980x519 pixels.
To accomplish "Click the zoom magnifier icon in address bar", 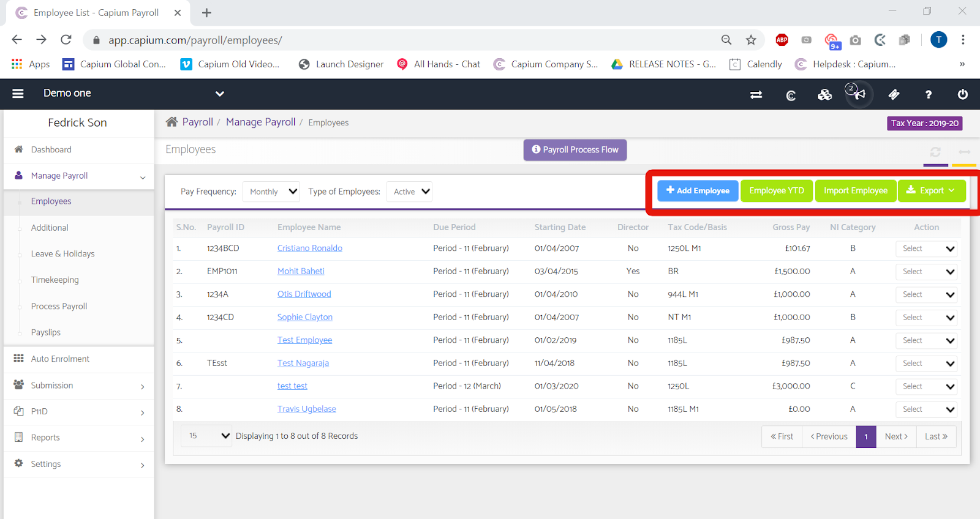I will click(726, 40).
